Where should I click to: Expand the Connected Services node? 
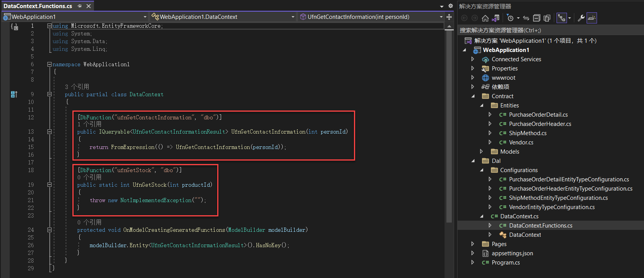click(x=473, y=59)
